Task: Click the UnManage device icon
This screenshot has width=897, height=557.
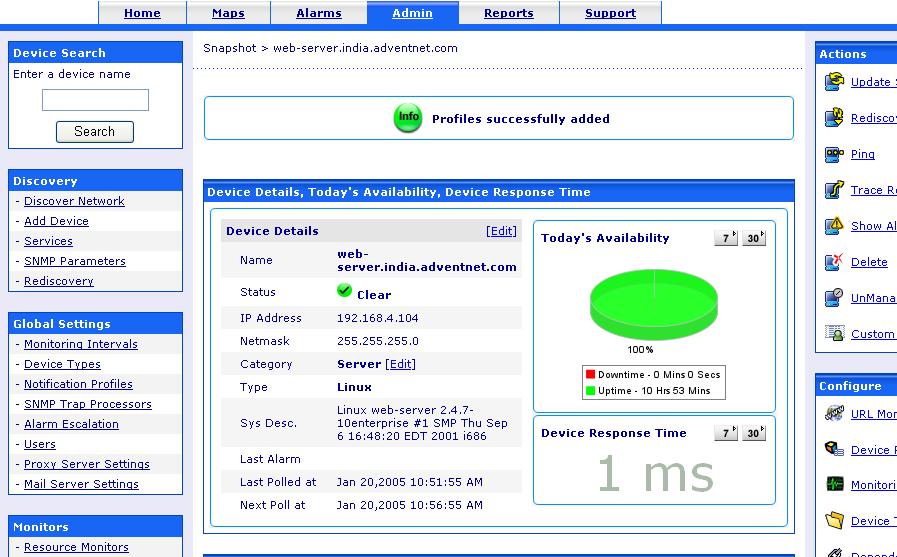Action: pyautogui.click(x=834, y=297)
